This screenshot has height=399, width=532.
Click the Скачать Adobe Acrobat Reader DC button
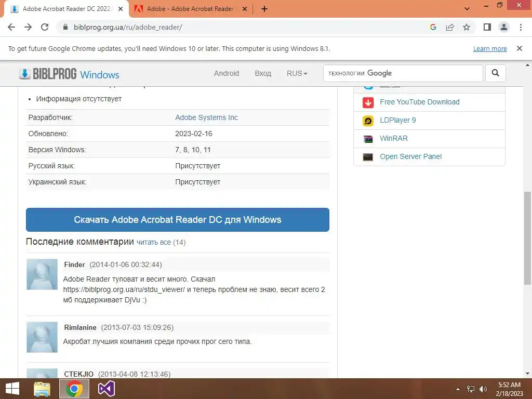[x=178, y=220]
